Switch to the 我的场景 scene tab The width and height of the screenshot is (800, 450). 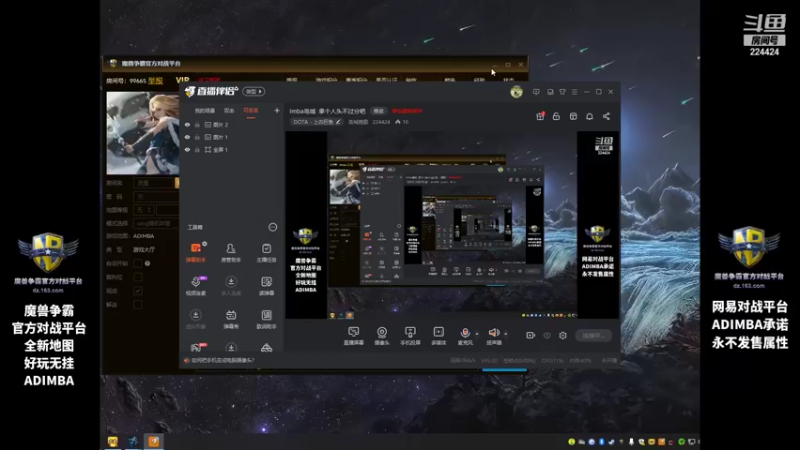coord(205,111)
